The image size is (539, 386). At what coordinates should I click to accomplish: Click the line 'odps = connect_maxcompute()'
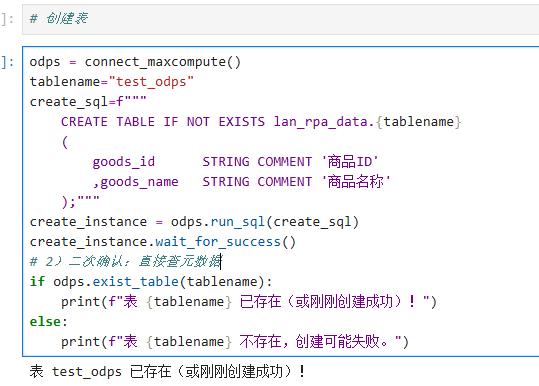[x=135, y=62]
